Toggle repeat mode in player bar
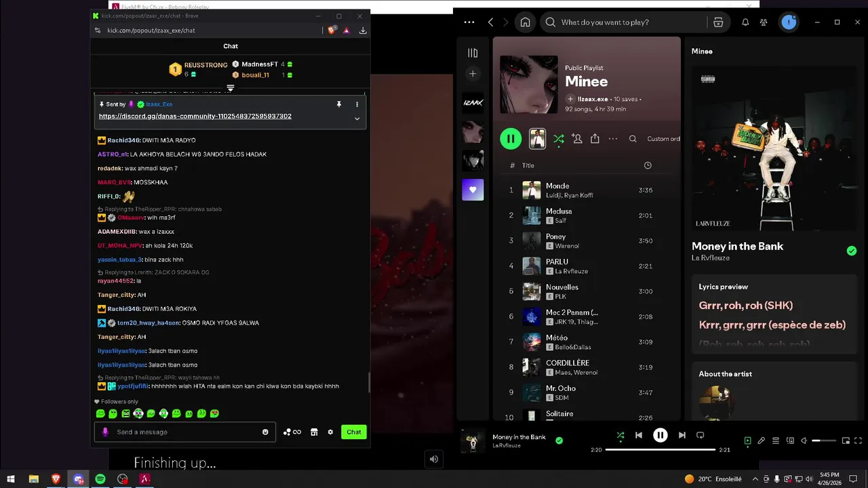 click(x=701, y=435)
